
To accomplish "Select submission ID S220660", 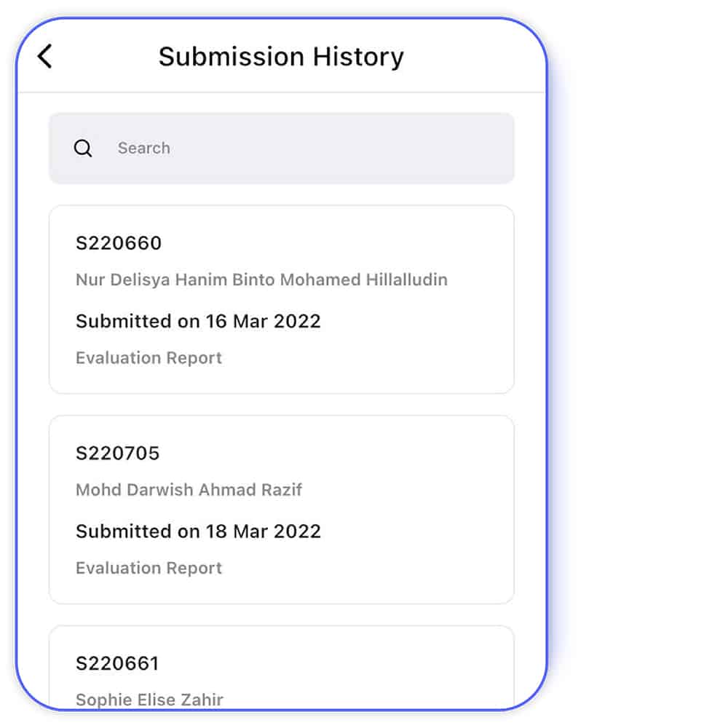I will click(x=119, y=243).
